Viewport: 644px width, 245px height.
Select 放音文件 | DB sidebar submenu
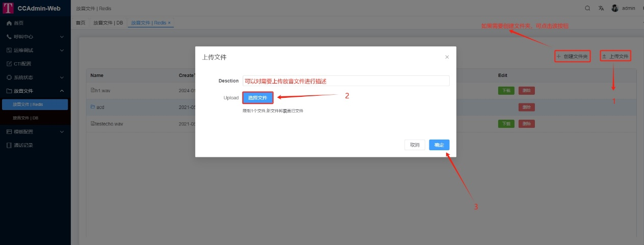pos(35,118)
